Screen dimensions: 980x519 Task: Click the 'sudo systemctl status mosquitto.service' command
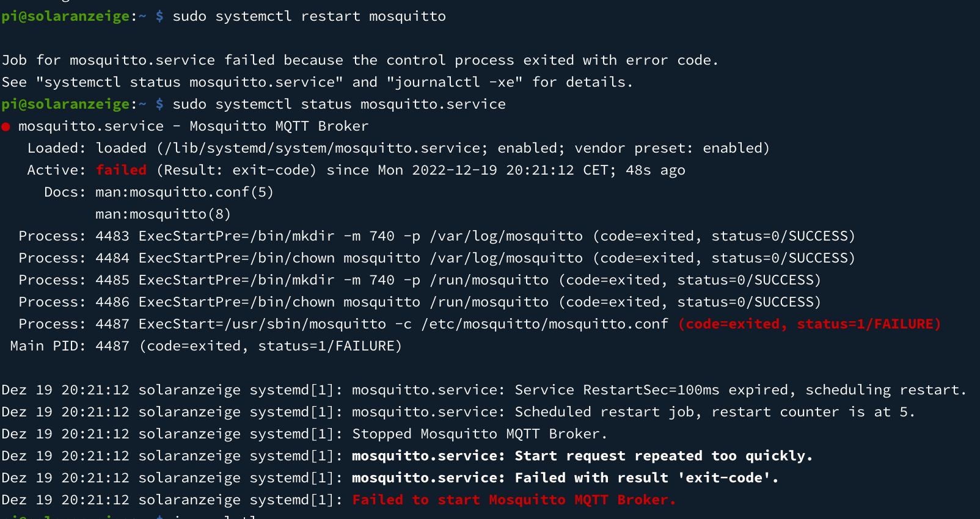pos(339,104)
